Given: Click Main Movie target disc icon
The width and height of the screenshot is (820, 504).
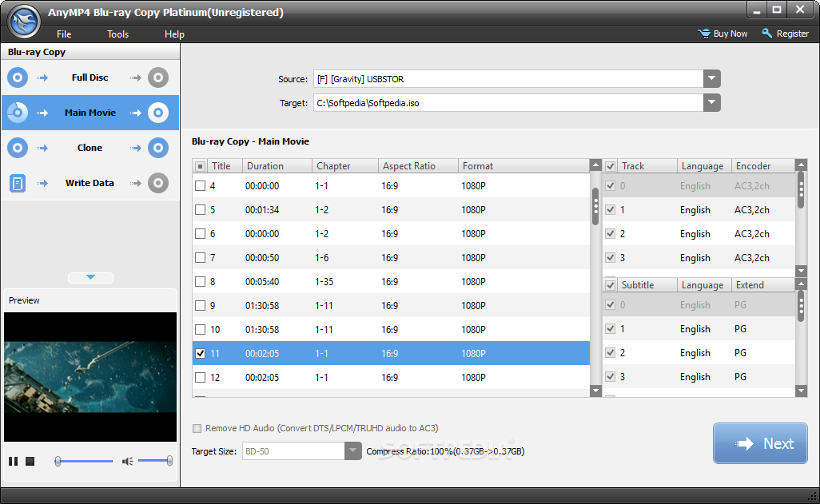Looking at the screenshot, I should point(158,113).
